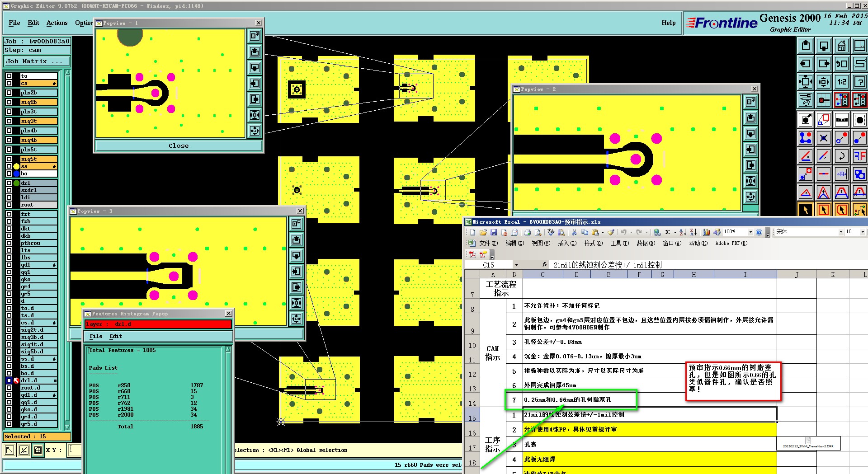Screen dimensions: 868x474
Task: Click the Save icon in Excel toolbar
Action: 494,232
